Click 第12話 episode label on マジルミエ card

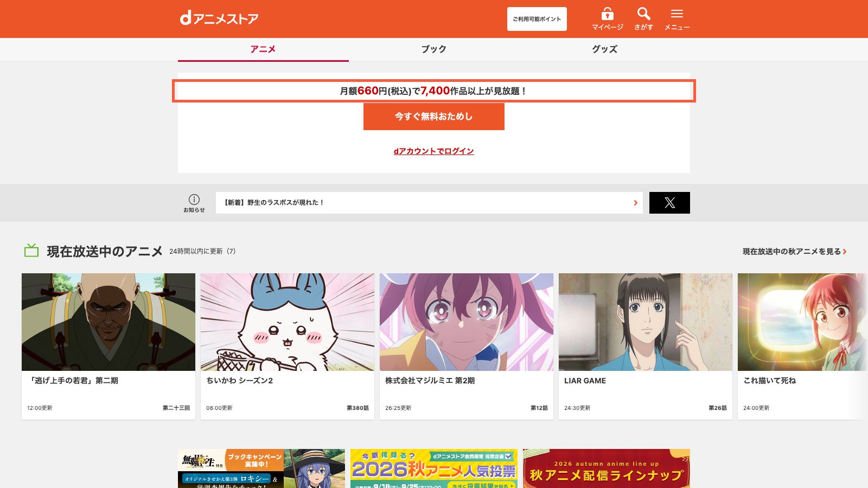[x=539, y=408]
